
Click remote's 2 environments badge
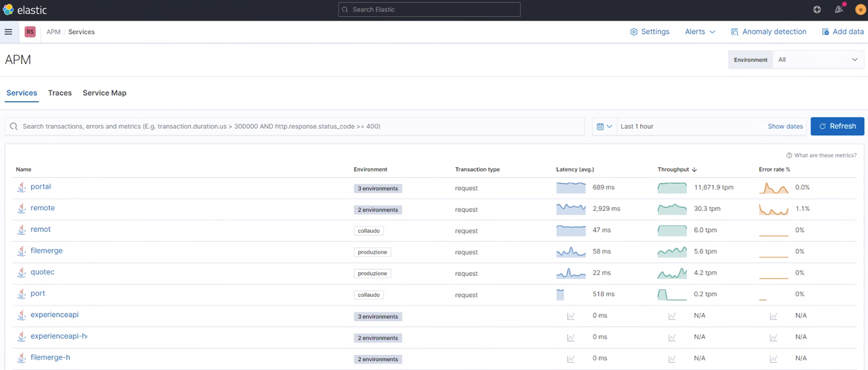tap(378, 210)
